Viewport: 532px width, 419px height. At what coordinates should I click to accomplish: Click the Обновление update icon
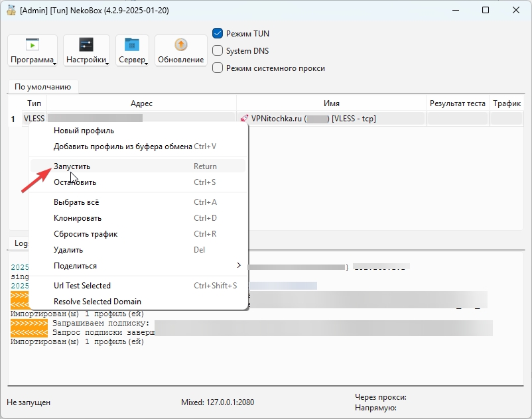(180, 45)
